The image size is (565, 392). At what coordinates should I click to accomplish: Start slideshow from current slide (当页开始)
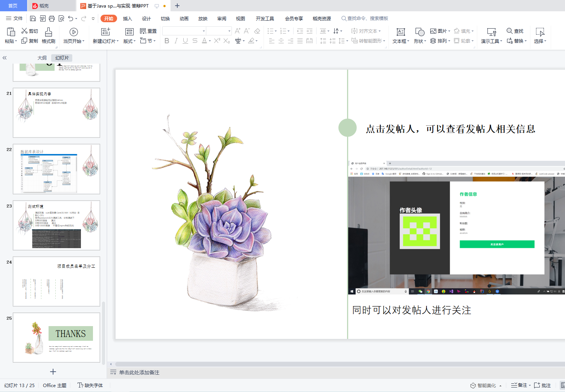(74, 32)
